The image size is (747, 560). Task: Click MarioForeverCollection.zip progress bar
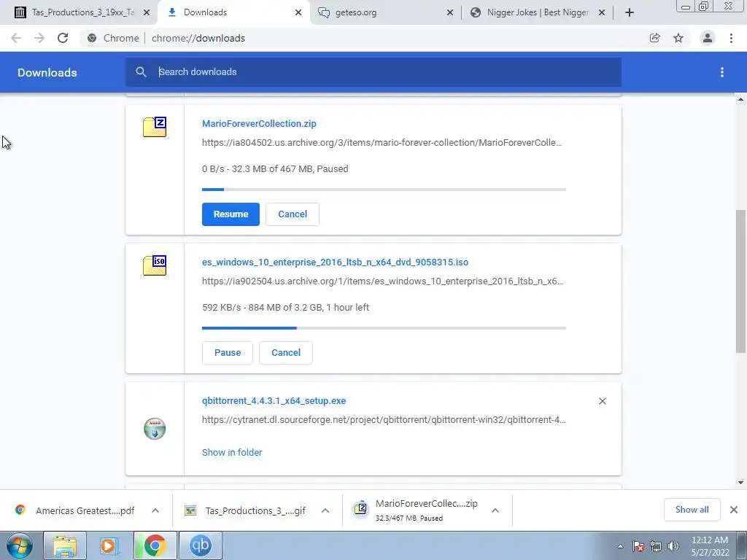[384, 190]
